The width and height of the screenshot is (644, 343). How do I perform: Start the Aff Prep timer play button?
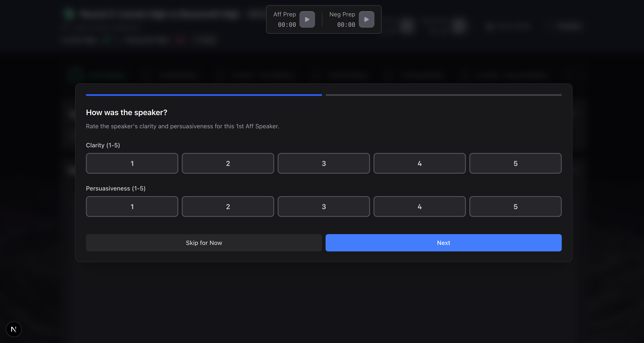click(307, 19)
